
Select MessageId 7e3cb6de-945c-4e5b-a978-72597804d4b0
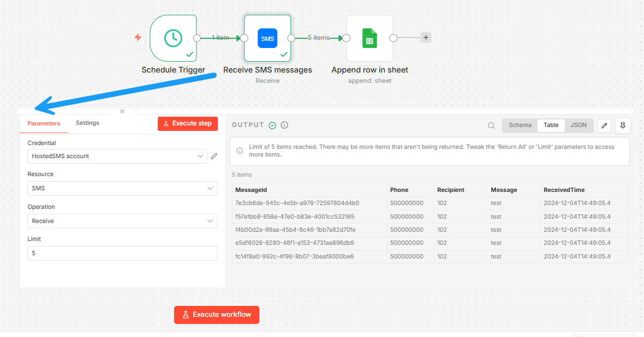[x=297, y=203]
